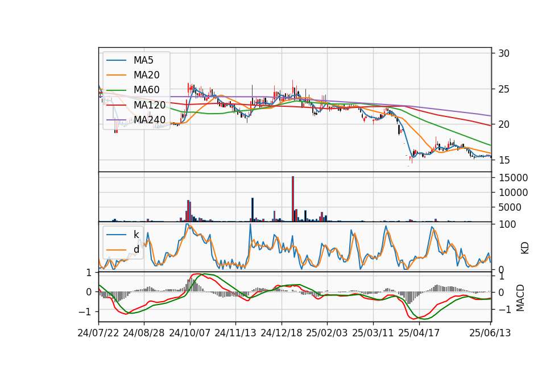Viewport: 546px width, 392px height.
Task: Click the MA60 legend label
Action: click(x=146, y=90)
